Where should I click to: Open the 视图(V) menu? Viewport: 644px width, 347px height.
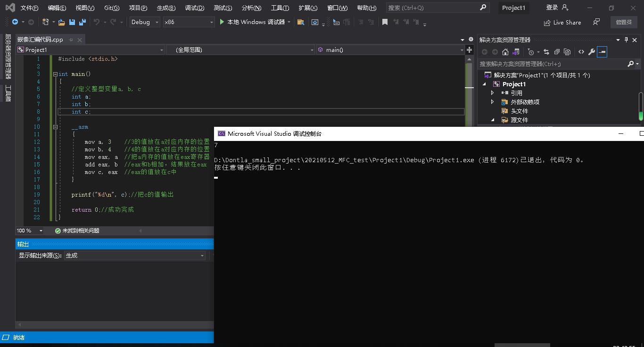[85, 8]
